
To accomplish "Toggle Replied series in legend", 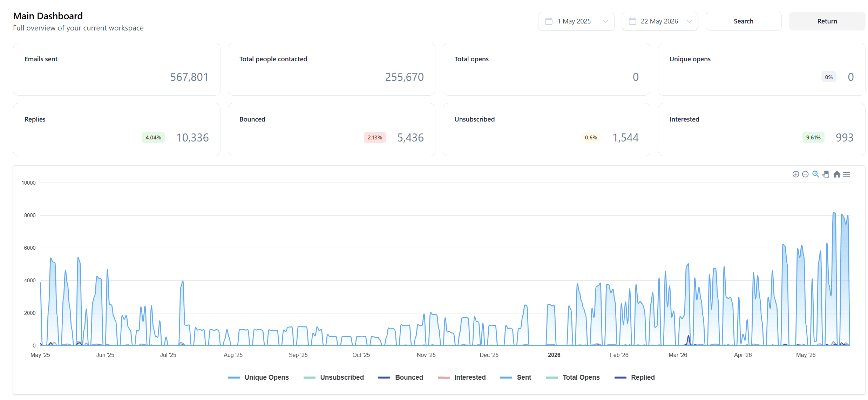I will coord(635,377).
